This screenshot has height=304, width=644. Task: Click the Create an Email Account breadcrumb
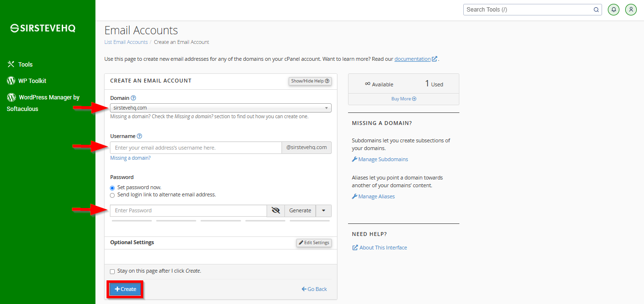click(182, 42)
